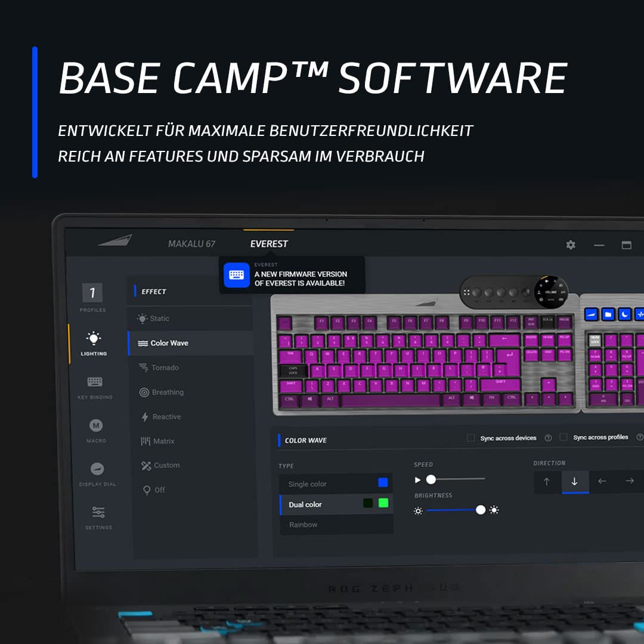Screen dimensions: 644x644
Task: Turn lighting Off in effect list
Action: coord(159,490)
